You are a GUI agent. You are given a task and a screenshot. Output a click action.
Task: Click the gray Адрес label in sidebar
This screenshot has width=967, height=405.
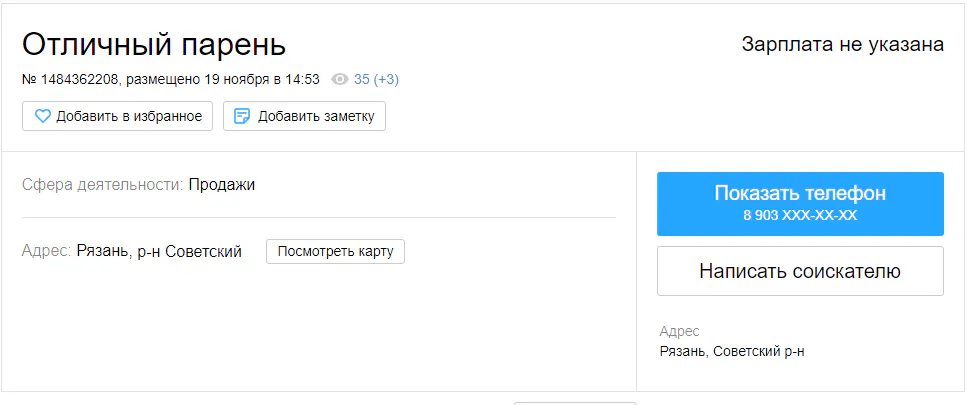click(x=679, y=331)
